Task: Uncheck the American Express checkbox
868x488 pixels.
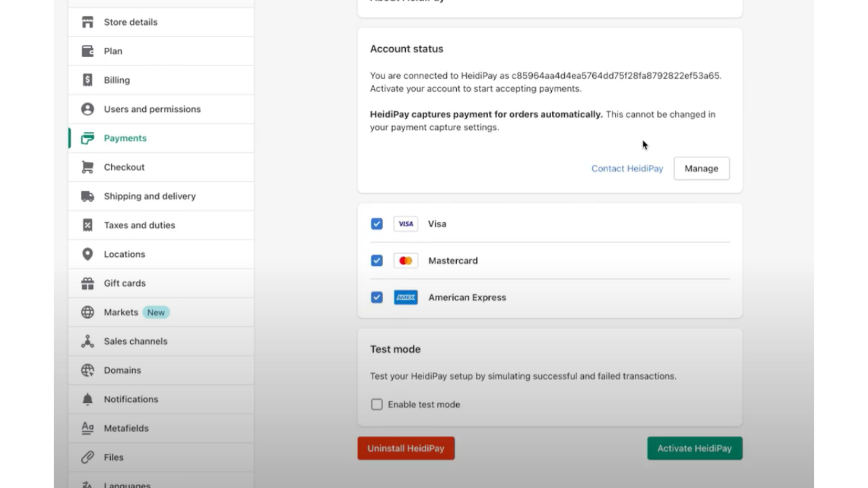Action: (x=377, y=297)
